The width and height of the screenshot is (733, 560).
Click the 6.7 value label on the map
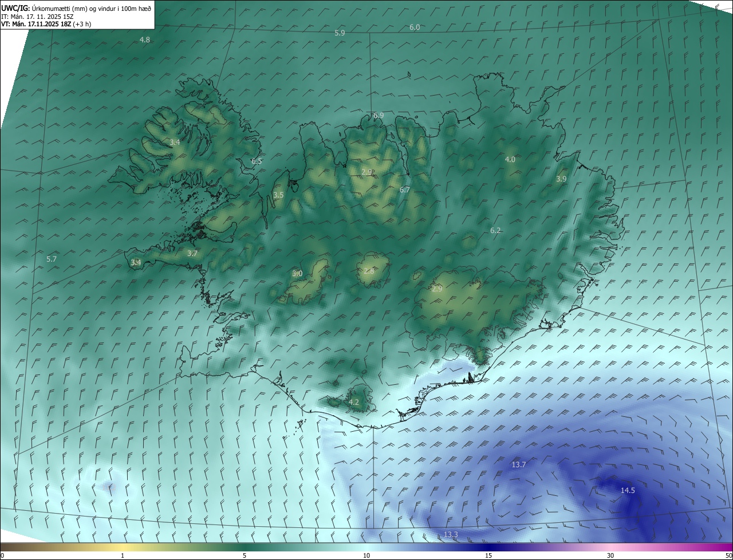tap(405, 189)
